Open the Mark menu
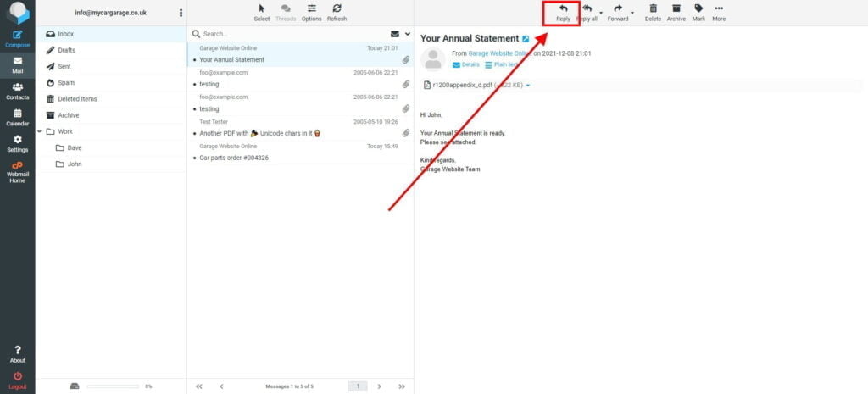The width and height of the screenshot is (868, 394). [698, 13]
